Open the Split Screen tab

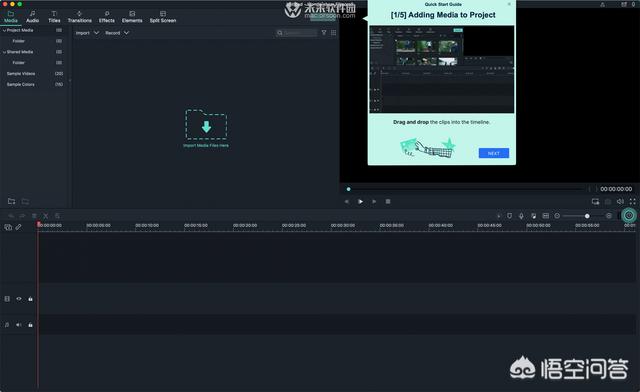pos(163,17)
